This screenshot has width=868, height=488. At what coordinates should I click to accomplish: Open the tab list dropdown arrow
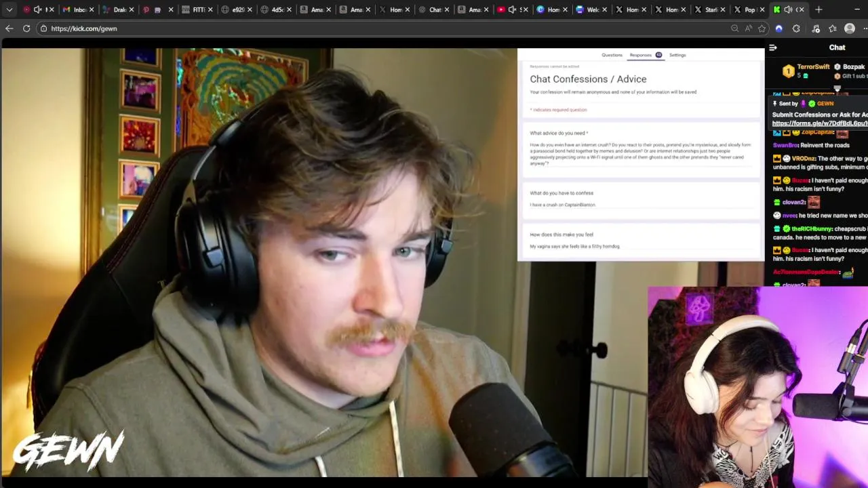(9, 9)
